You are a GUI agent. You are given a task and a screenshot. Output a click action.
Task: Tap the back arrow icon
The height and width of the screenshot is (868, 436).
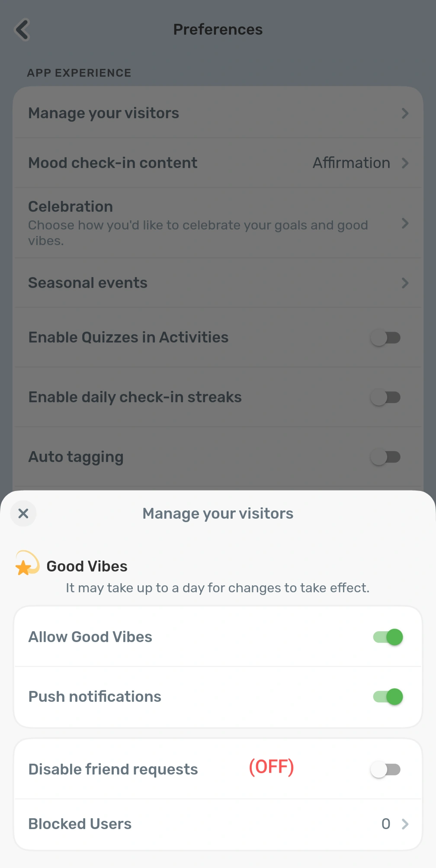[x=22, y=30]
